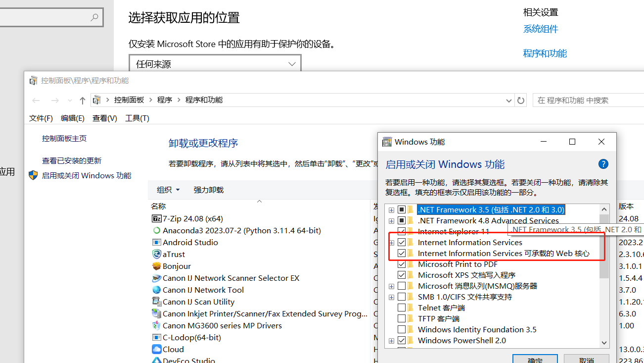The height and width of the screenshot is (363, 644).
Task: Open the 工具(T) menu
Action: [x=137, y=118]
